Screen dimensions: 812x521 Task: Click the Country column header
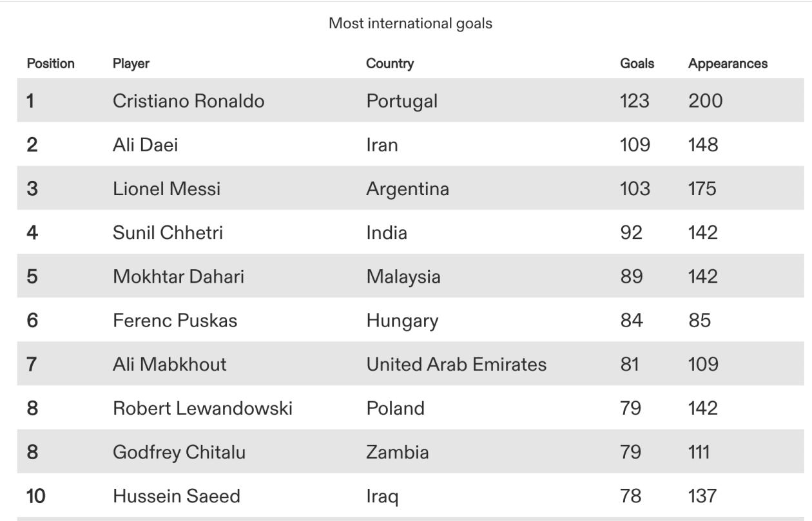click(390, 64)
